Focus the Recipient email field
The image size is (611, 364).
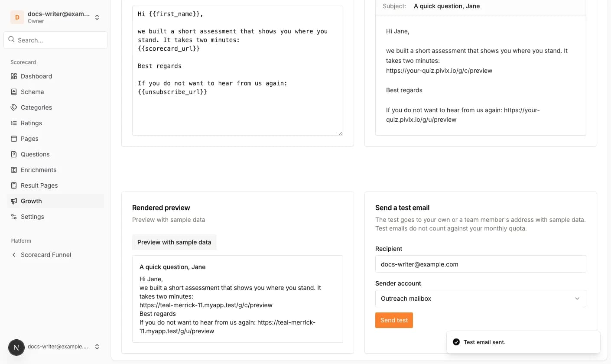[481, 264]
